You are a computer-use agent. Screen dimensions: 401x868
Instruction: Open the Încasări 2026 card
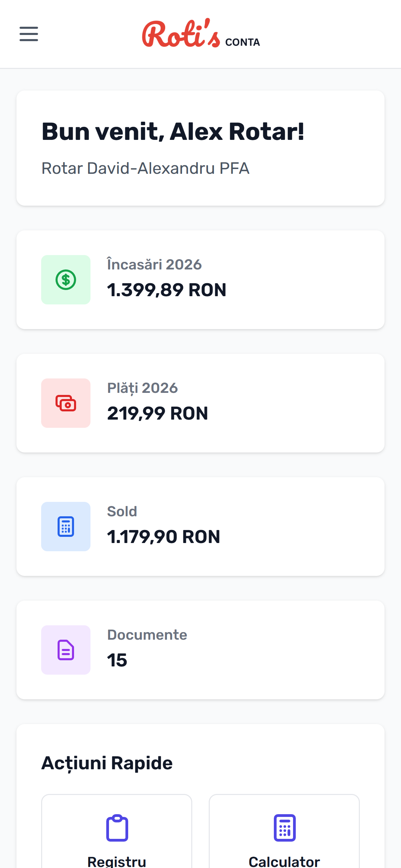(200, 279)
